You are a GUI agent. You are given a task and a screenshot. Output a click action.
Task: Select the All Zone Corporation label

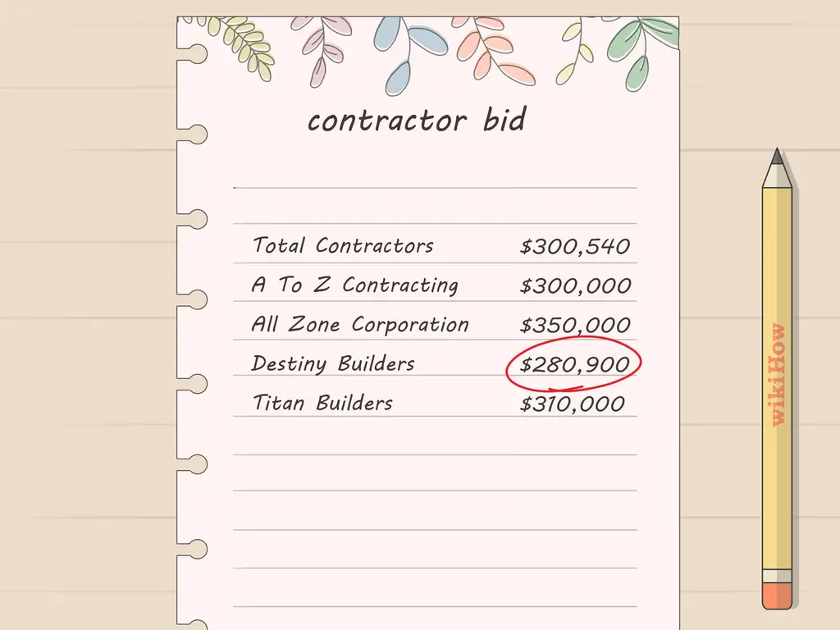point(360,324)
